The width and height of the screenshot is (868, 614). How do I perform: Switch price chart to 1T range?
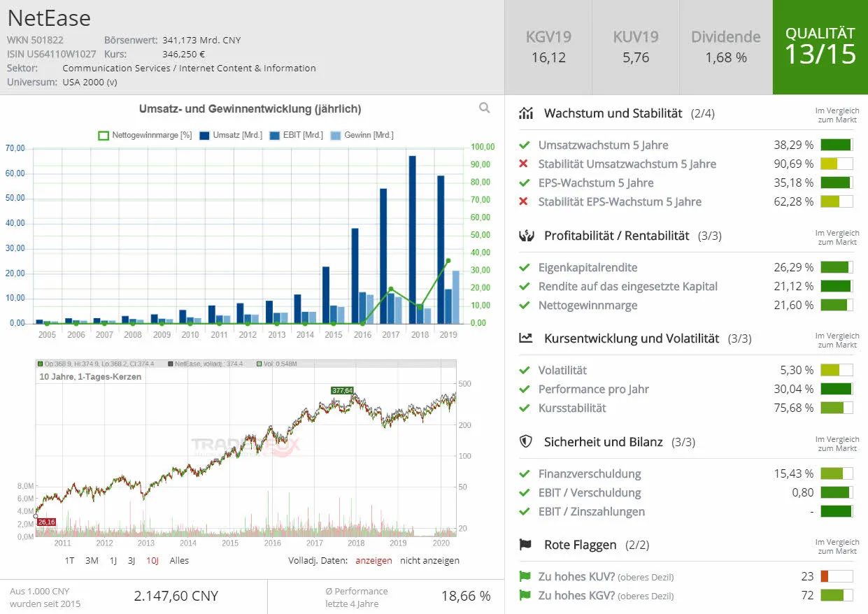pyautogui.click(x=70, y=561)
